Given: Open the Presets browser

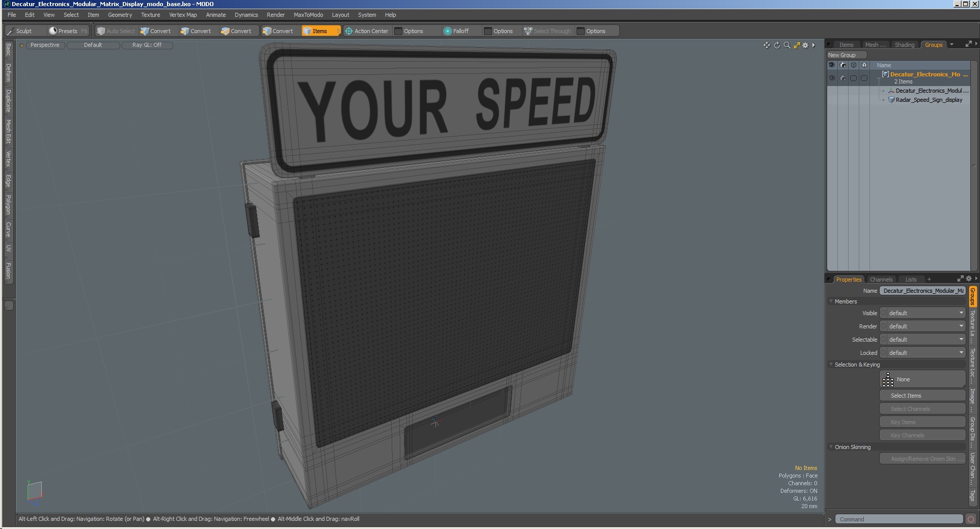Looking at the screenshot, I should pyautogui.click(x=68, y=31).
